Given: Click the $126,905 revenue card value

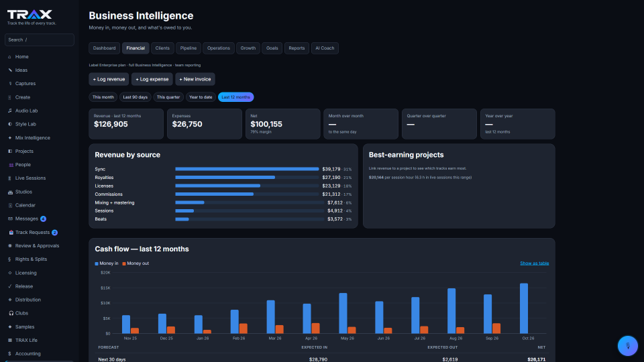Looking at the screenshot, I should coord(111,125).
